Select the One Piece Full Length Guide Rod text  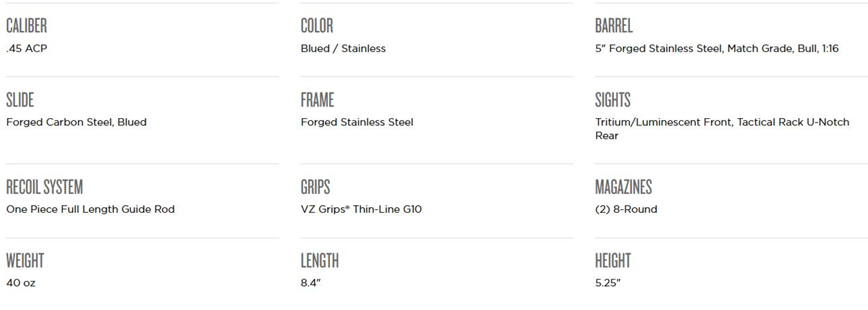(90, 209)
